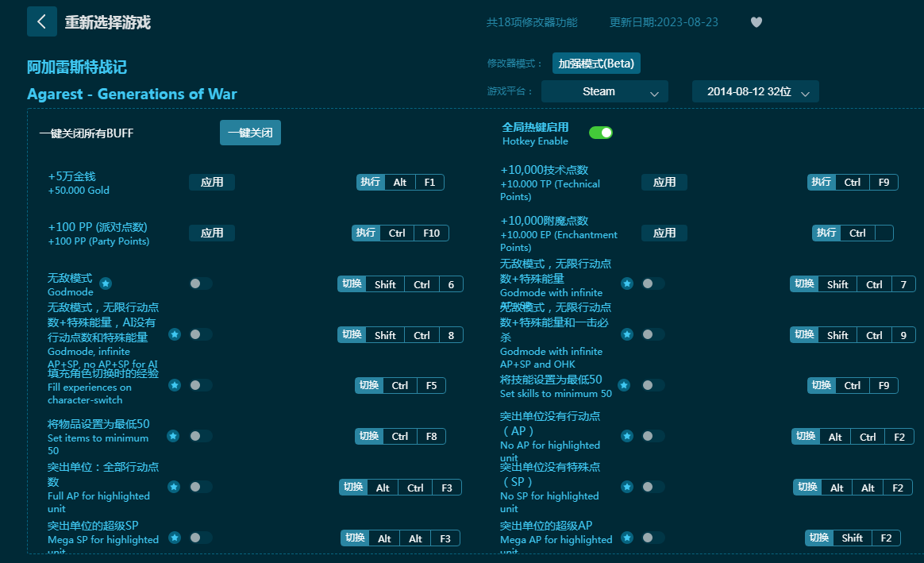This screenshot has width=924, height=563.
Task: Click star icon beside Fill experiences on character-switch
Action: coord(175,385)
